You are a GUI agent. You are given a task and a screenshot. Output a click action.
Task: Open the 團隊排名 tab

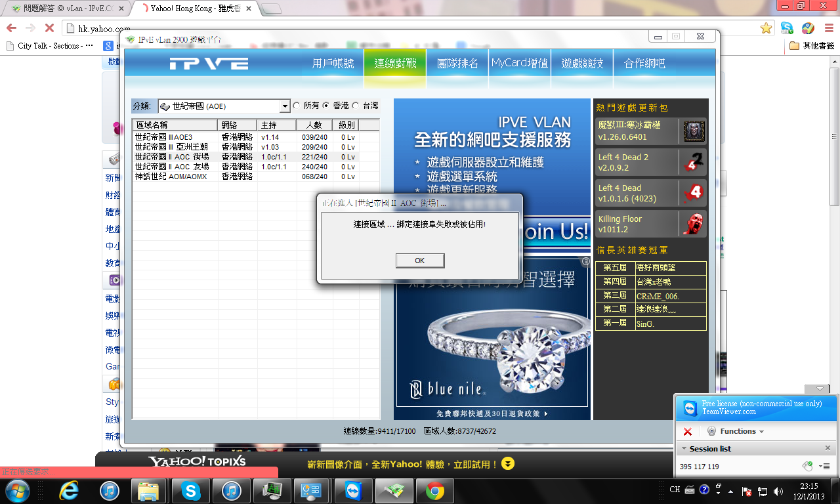pos(457,64)
